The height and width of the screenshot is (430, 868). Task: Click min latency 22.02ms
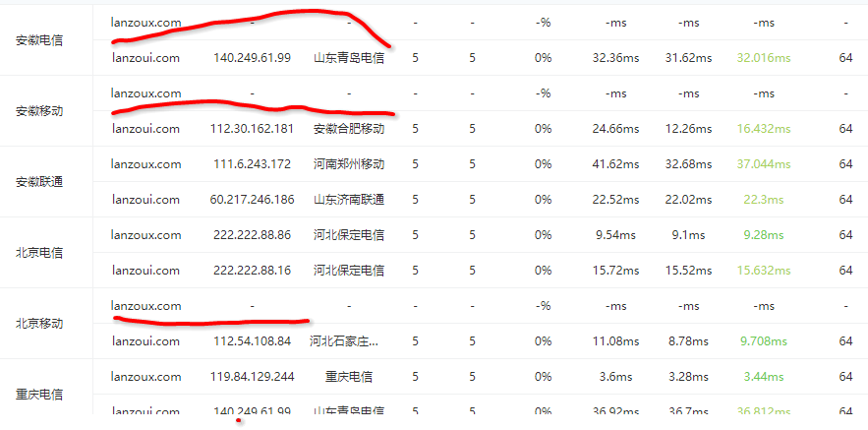(689, 200)
